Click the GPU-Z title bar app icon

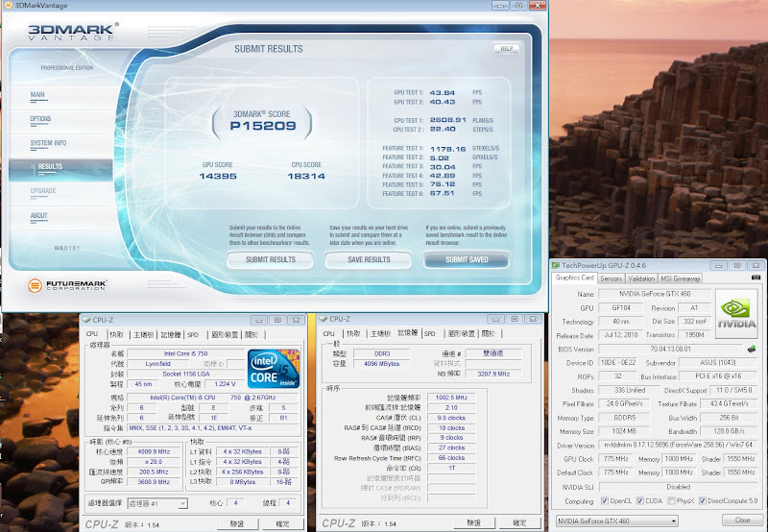tap(556, 265)
